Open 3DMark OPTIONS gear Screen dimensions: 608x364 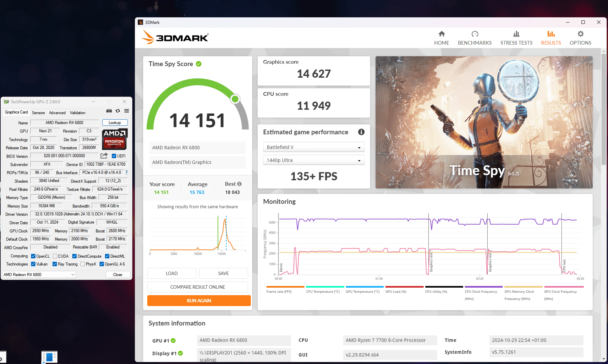(580, 38)
